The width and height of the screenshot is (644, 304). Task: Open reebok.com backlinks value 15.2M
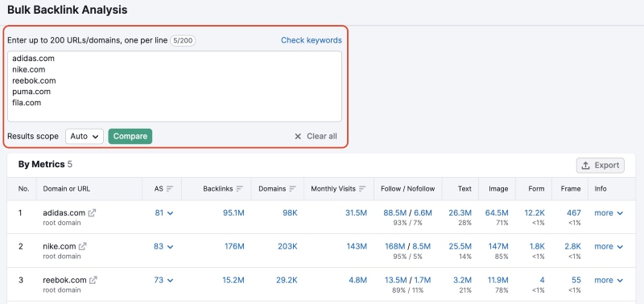(233, 280)
